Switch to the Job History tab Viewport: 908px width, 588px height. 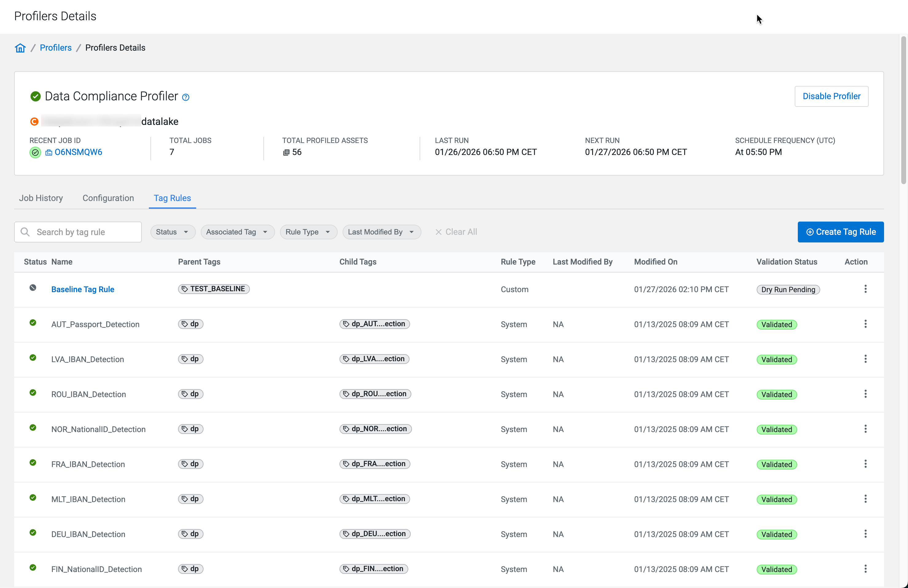(x=41, y=198)
